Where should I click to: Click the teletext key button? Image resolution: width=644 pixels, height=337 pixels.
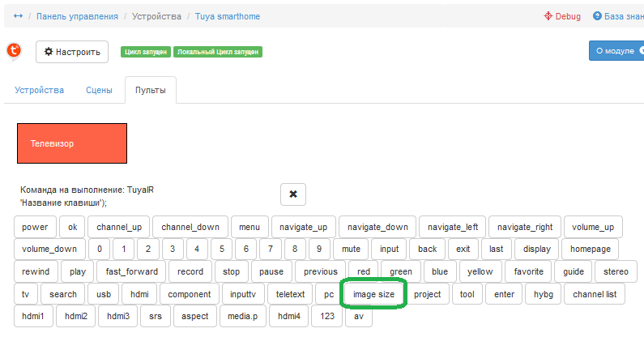point(290,294)
